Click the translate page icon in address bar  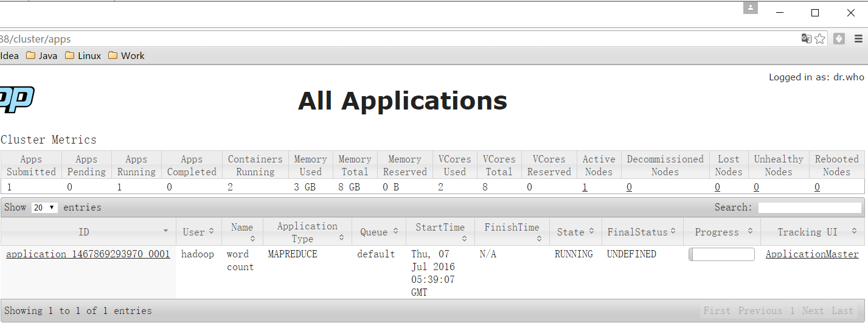[x=806, y=39]
